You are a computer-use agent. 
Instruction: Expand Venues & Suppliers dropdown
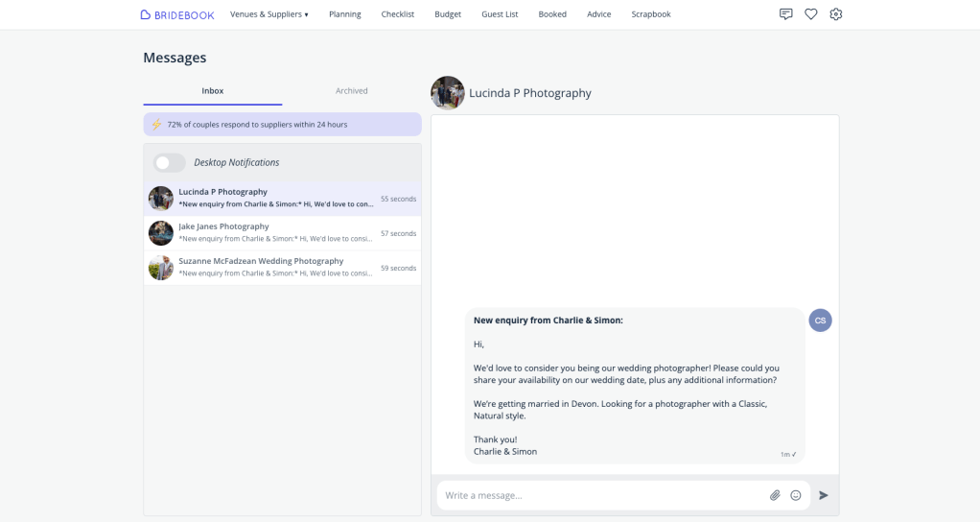click(268, 14)
